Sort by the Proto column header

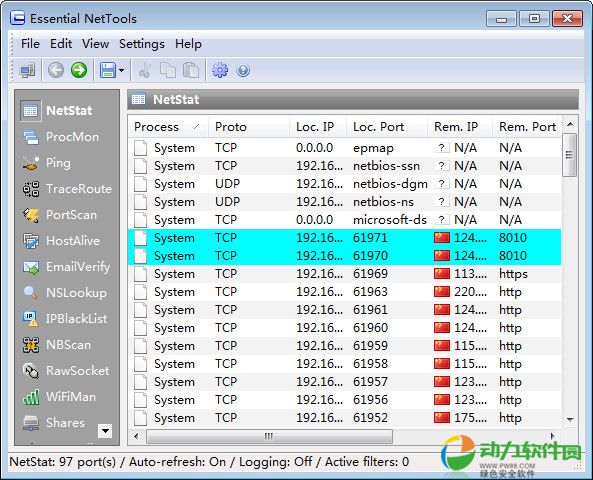[x=249, y=127]
